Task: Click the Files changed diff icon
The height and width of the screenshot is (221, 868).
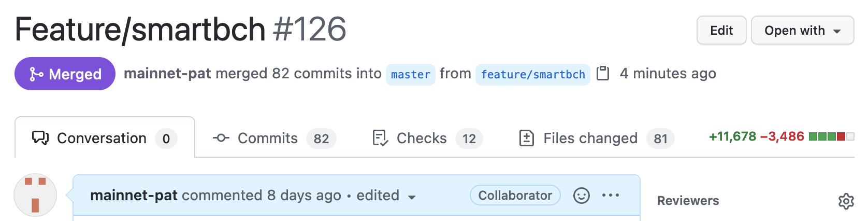Action: pyautogui.click(x=527, y=138)
